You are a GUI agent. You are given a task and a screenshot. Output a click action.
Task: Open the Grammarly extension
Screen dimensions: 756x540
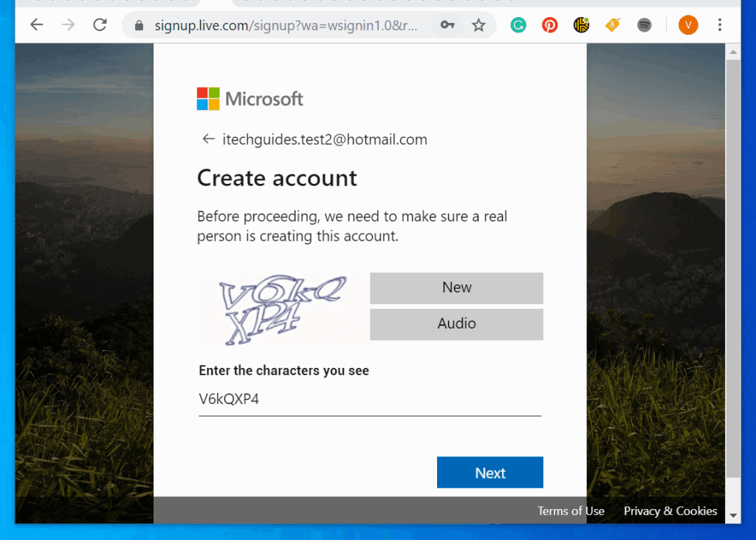pos(518,24)
